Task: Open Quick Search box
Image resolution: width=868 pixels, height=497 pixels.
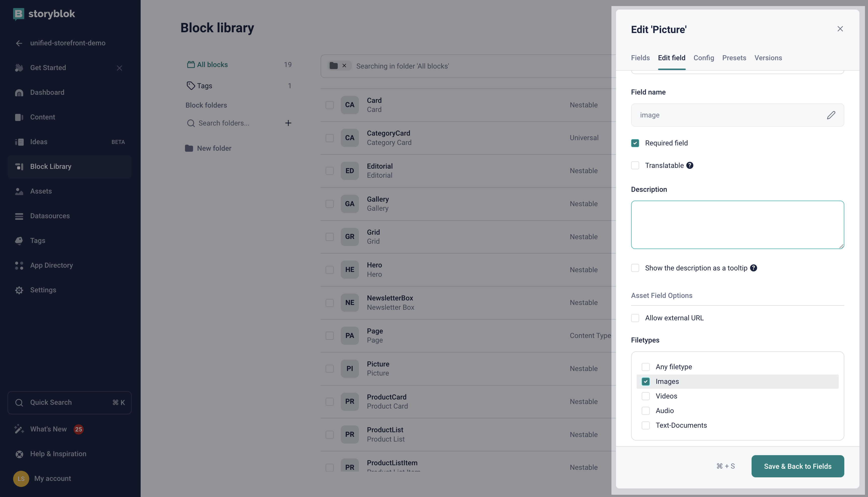Action: coord(69,403)
